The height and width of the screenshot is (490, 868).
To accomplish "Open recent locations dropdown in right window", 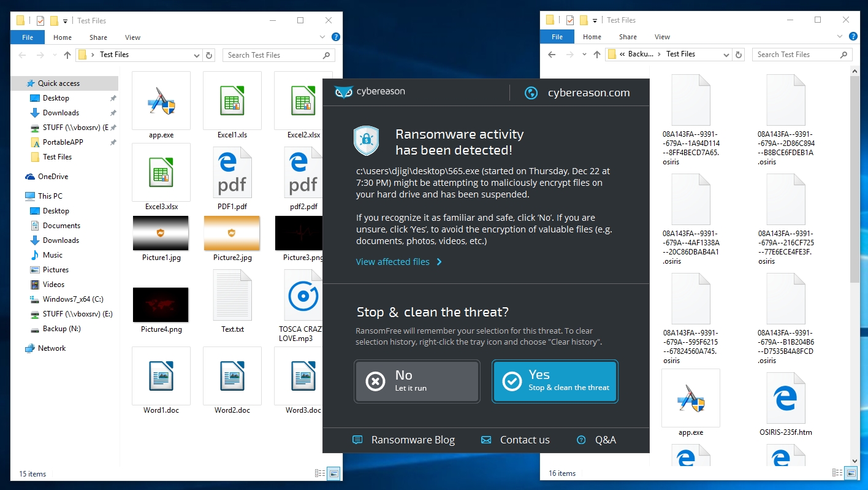I will (x=584, y=55).
